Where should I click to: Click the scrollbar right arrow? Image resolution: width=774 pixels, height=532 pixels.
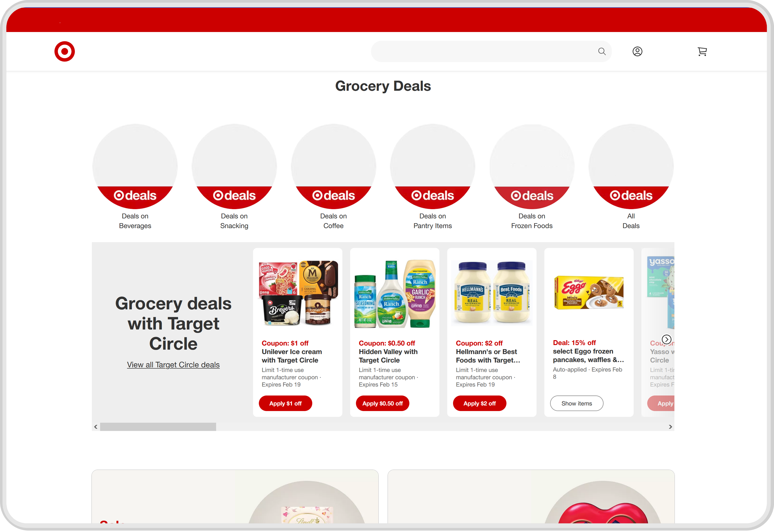(670, 427)
